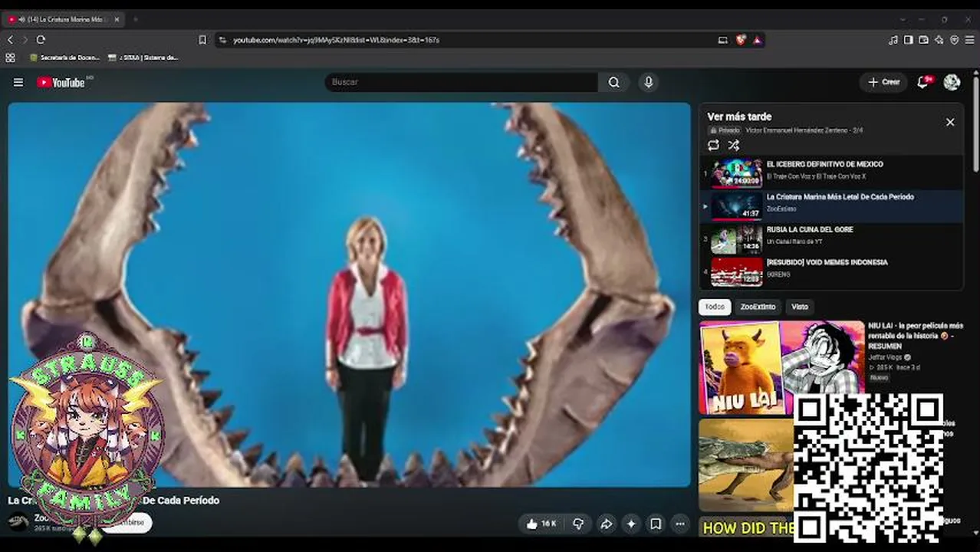Screen dimensions: 980x552
Task: Open the site settings icon beside the URL
Action: click(222, 40)
